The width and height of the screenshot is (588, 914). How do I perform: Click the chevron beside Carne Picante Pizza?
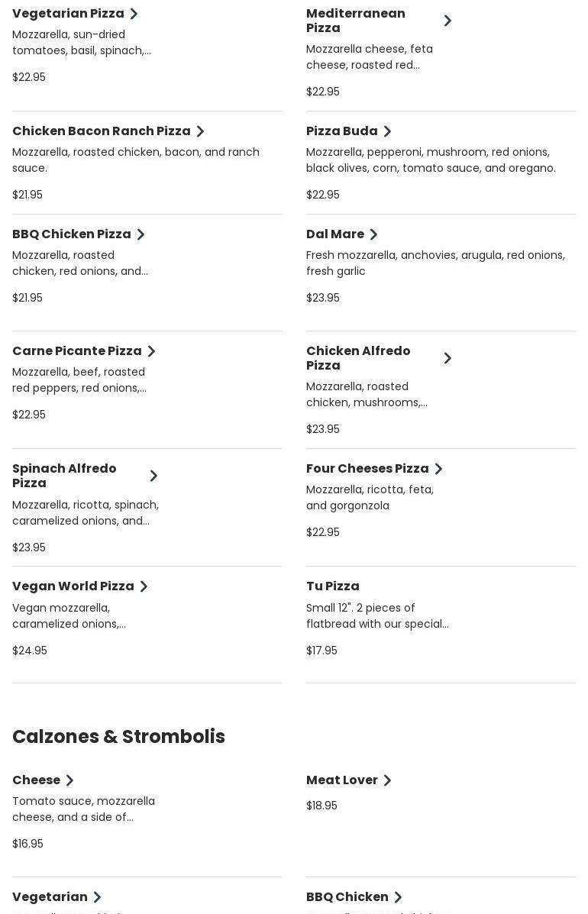click(151, 351)
